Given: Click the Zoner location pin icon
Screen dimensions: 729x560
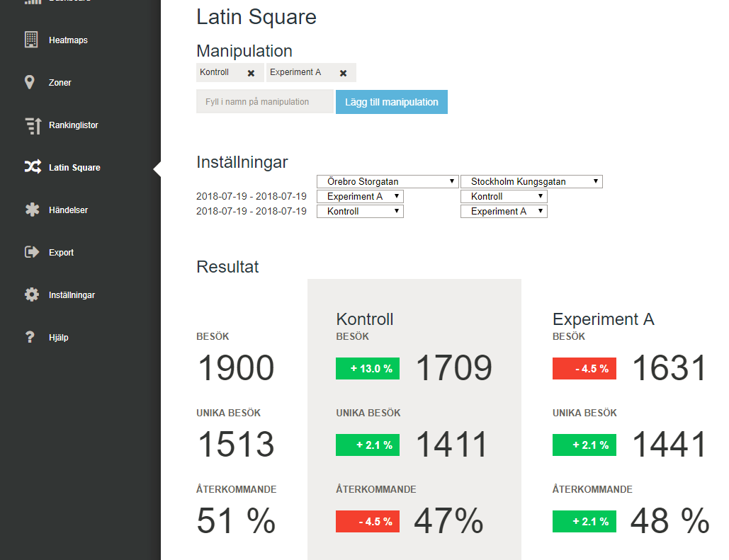Looking at the screenshot, I should click(x=29, y=82).
